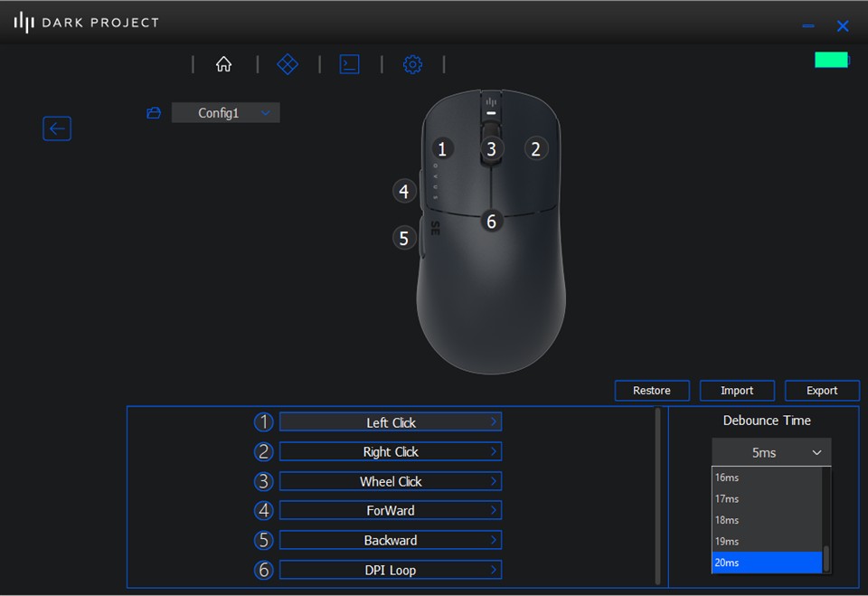Screen dimensions: 868x596
Task: Open the diamond-shaped lighting icon tab
Action: coord(288,64)
